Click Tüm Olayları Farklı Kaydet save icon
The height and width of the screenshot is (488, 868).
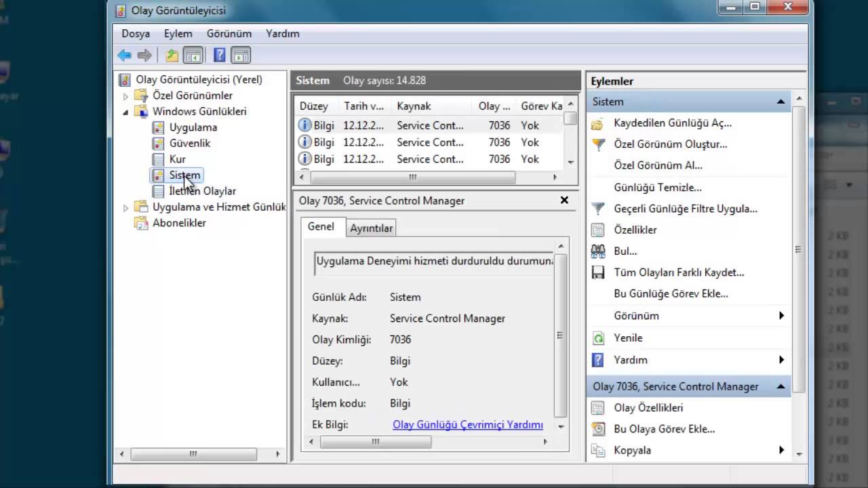[597, 272]
